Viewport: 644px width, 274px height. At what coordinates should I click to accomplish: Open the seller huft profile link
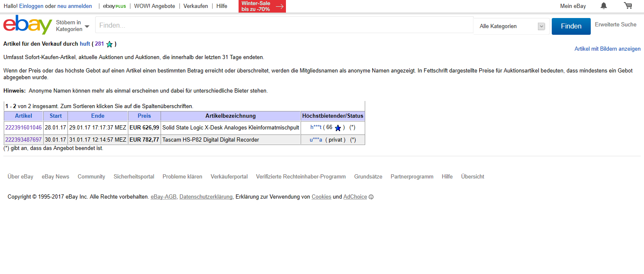[85, 44]
